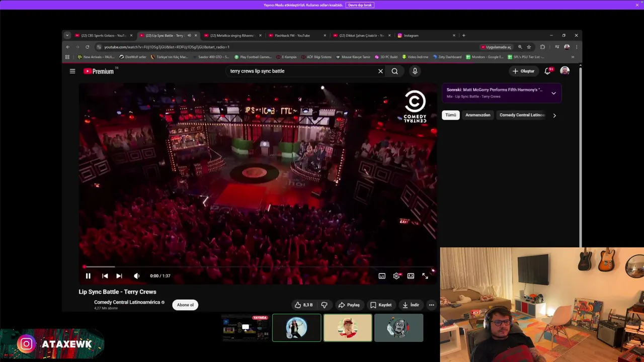
Task: Switch to Instagram browser tab
Action: click(425, 36)
